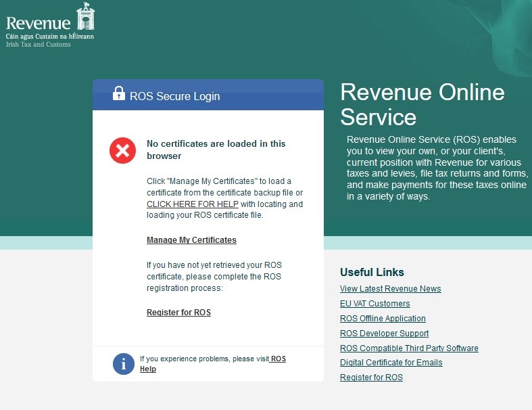The image size is (532, 410).
Task: Open View Latest Revenue News
Action: [390, 289]
